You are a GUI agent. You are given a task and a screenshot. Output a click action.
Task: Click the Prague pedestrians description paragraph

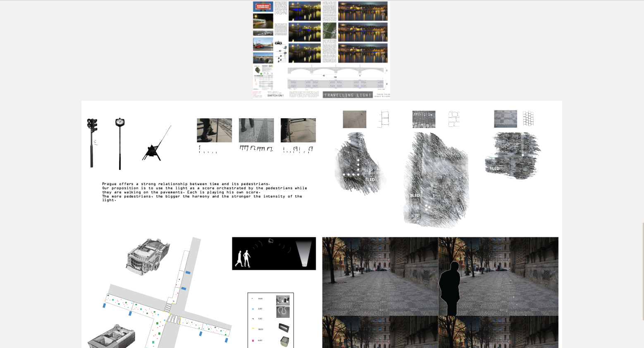pos(205,192)
